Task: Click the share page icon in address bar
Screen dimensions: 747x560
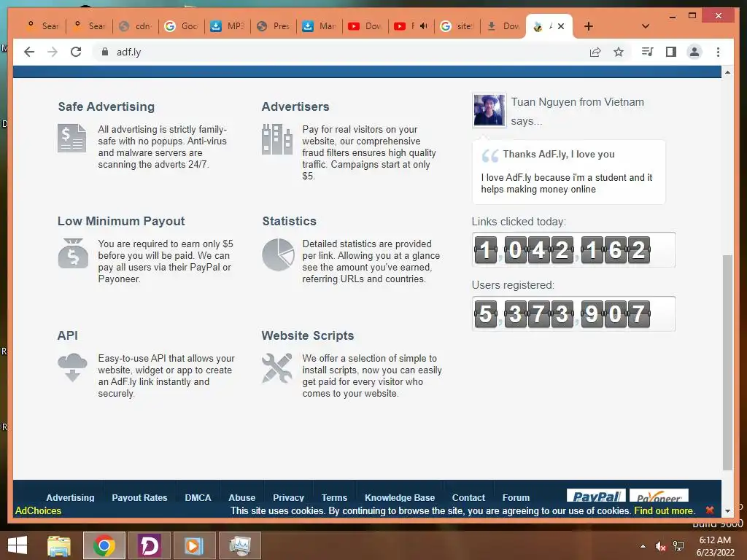Action: tap(595, 52)
